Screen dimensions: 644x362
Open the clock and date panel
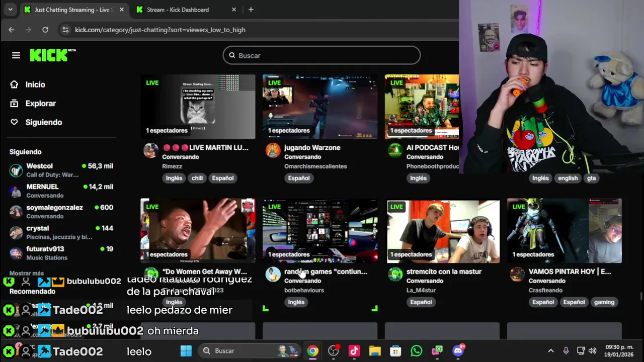point(619,351)
